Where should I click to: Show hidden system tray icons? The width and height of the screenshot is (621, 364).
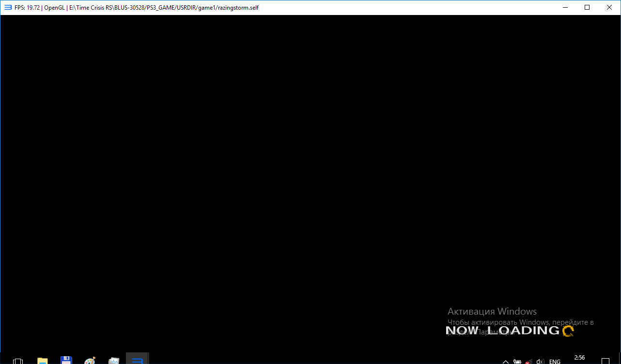(505, 362)
